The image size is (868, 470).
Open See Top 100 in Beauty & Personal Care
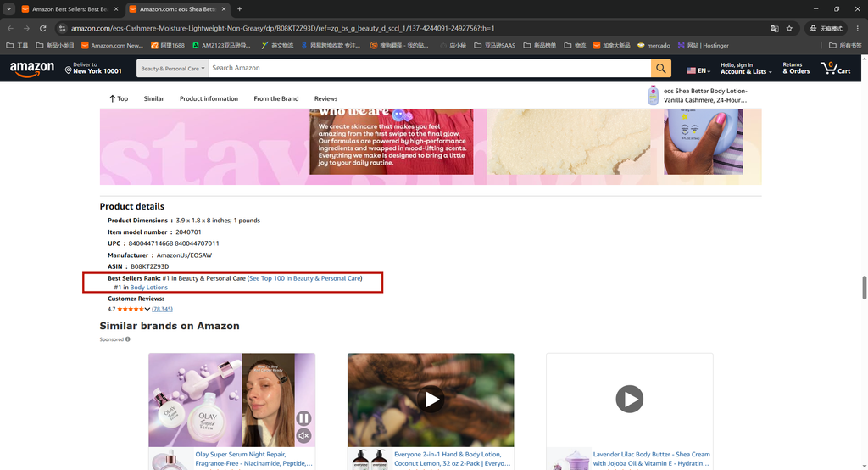pyautogui.click(x=305, y=278)
